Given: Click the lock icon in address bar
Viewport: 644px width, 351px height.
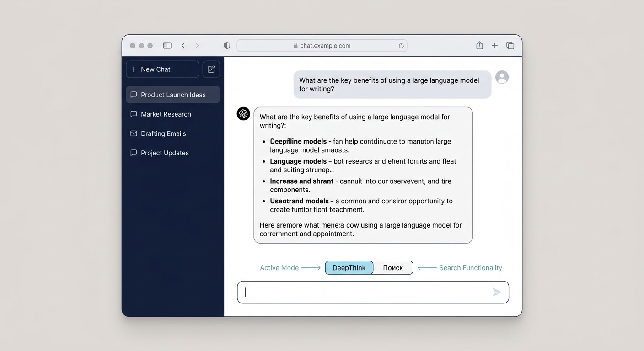Looking at the screenshot, I should point(295,46).
